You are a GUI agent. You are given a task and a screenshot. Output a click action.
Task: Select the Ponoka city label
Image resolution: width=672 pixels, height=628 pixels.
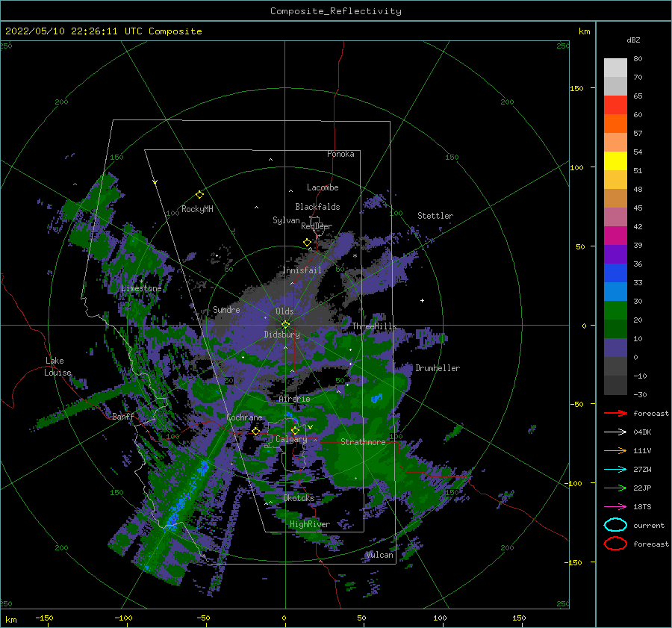click(x=340, y=154)
